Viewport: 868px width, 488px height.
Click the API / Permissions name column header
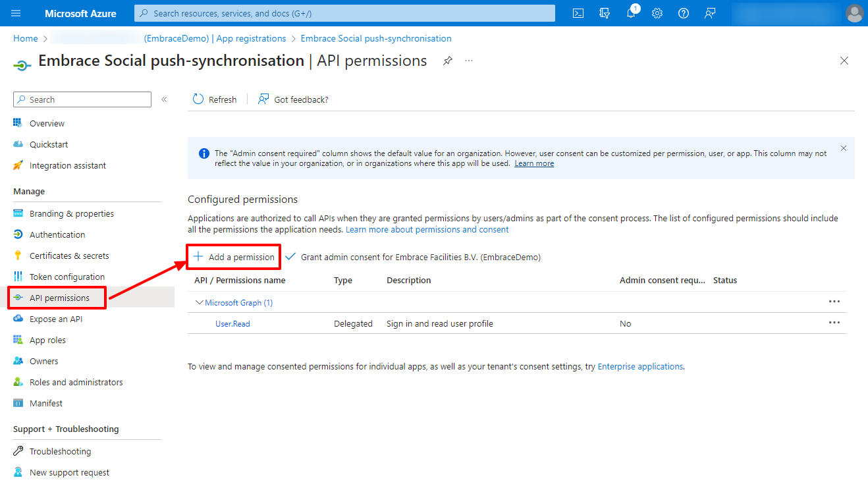coord(240,280)
